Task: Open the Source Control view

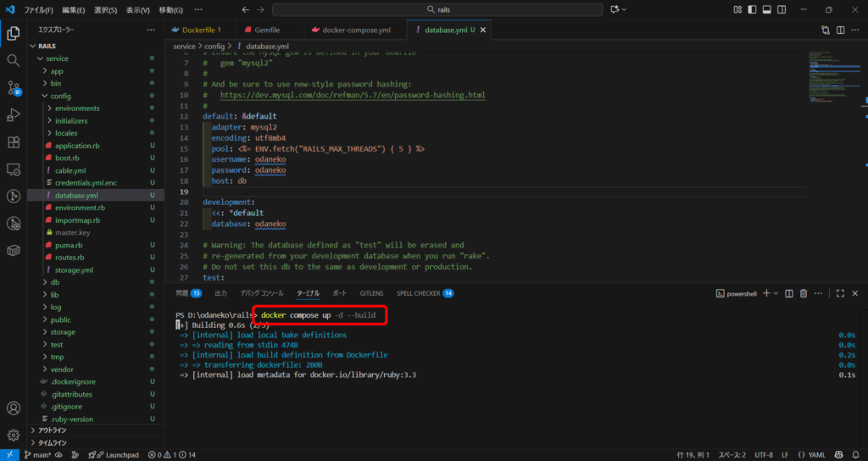Action: (14, 87)
